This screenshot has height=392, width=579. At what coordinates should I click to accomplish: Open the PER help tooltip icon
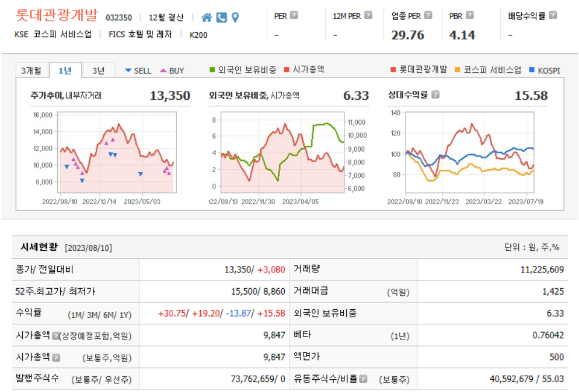click(x=295, y=15)
